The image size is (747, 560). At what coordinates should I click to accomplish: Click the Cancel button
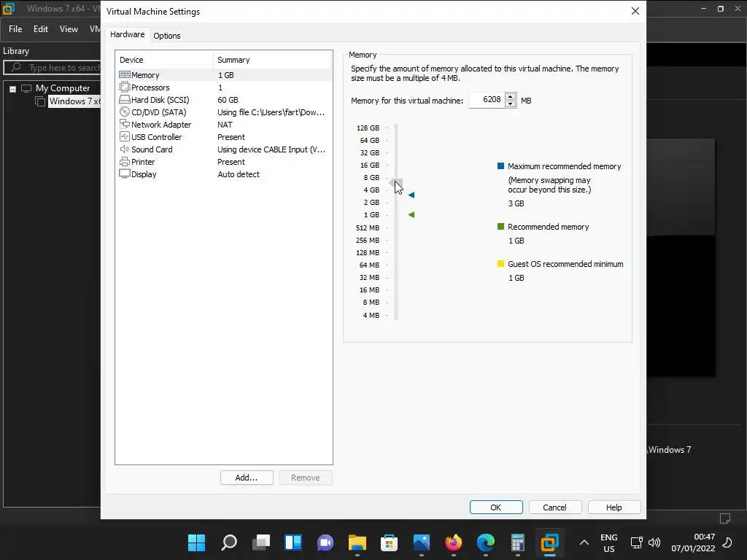click(555, 507)
